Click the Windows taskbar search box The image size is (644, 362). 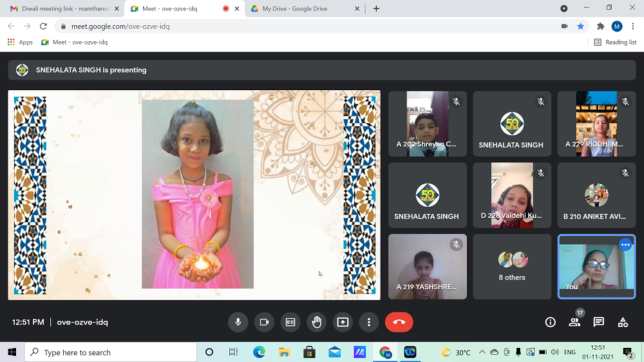[111, 352]
